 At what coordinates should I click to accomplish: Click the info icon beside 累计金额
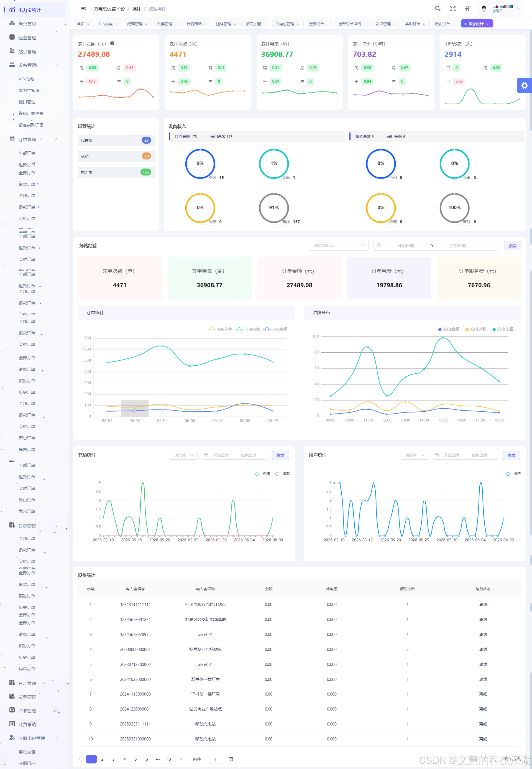(x=112, y=43)
